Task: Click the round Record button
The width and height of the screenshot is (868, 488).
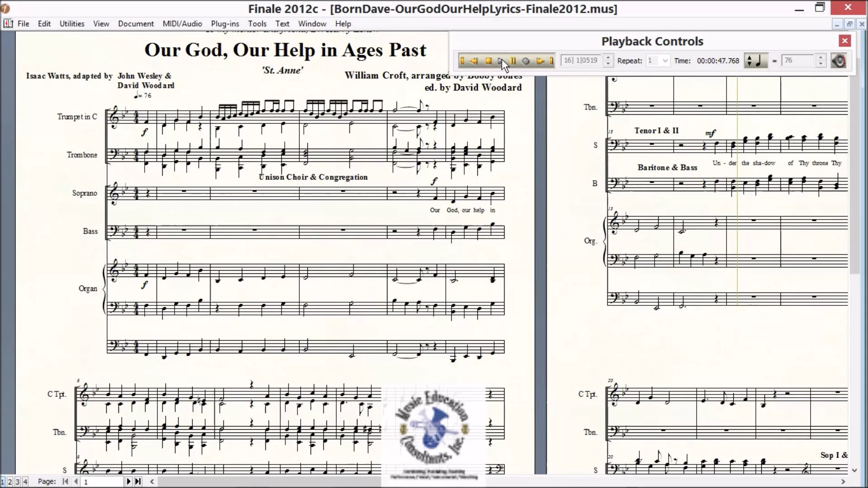Action: [x=526, y=61]
